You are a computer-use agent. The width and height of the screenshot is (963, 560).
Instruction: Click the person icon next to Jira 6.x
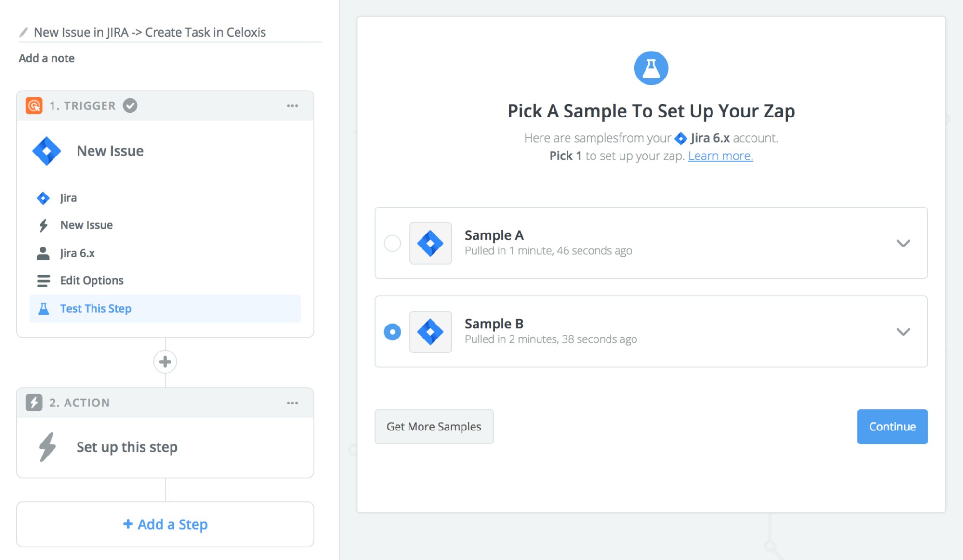tap(43, 252)
